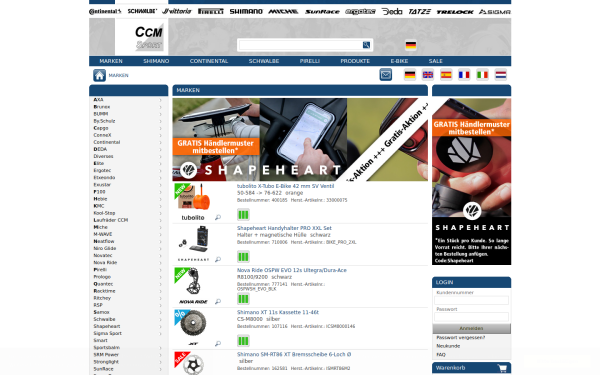Click the search magnifier button

[366, 45]
